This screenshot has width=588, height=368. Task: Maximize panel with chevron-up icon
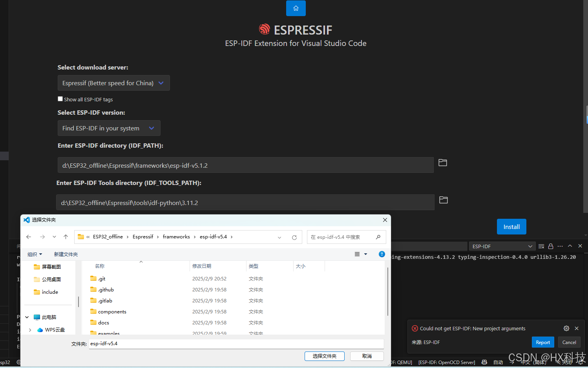(570, 246)
